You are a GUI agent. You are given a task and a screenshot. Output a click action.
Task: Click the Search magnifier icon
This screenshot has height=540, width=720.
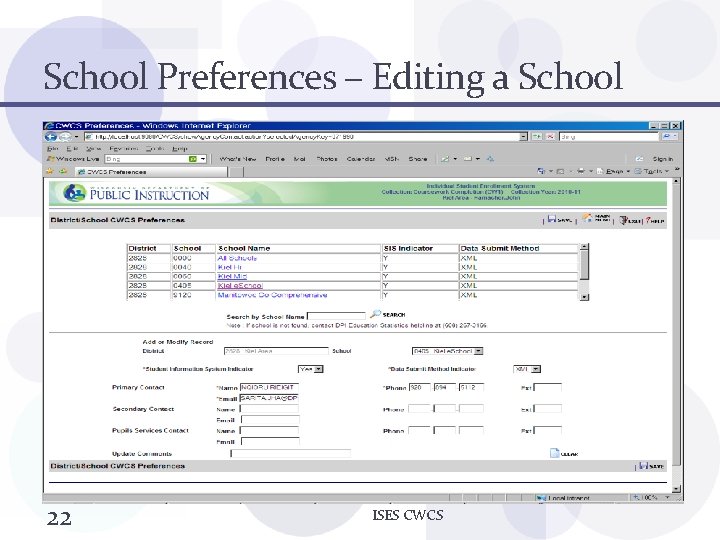pyautogui.click(x=376, y=314)
